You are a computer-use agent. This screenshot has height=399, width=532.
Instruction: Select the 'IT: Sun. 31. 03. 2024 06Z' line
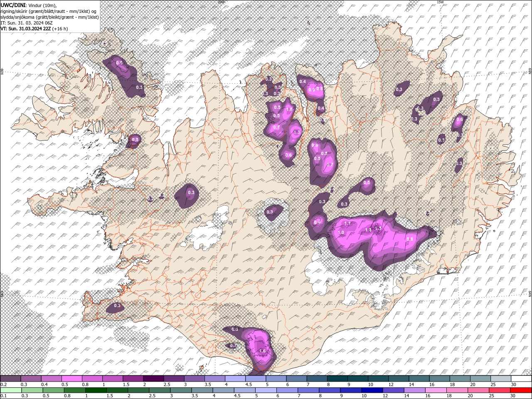pyautogui.click(x=27, y=23)
